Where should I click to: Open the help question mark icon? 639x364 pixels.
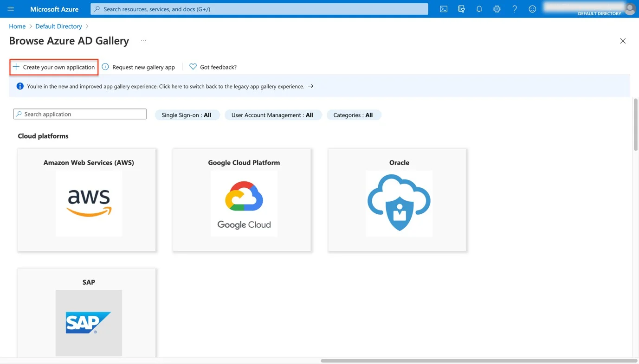coord(515,9)
